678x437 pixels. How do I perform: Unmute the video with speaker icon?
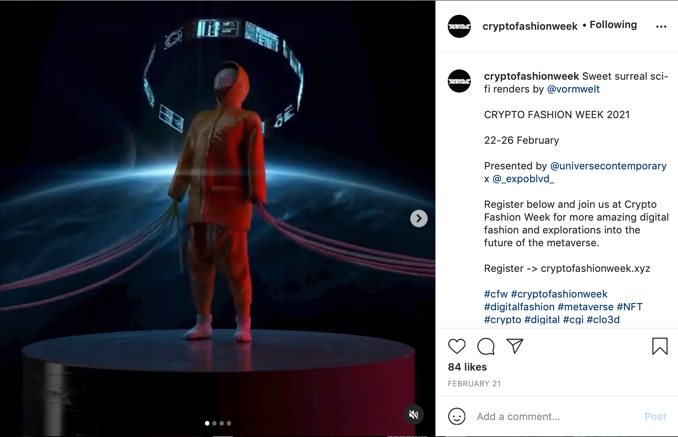click(414, 415)
